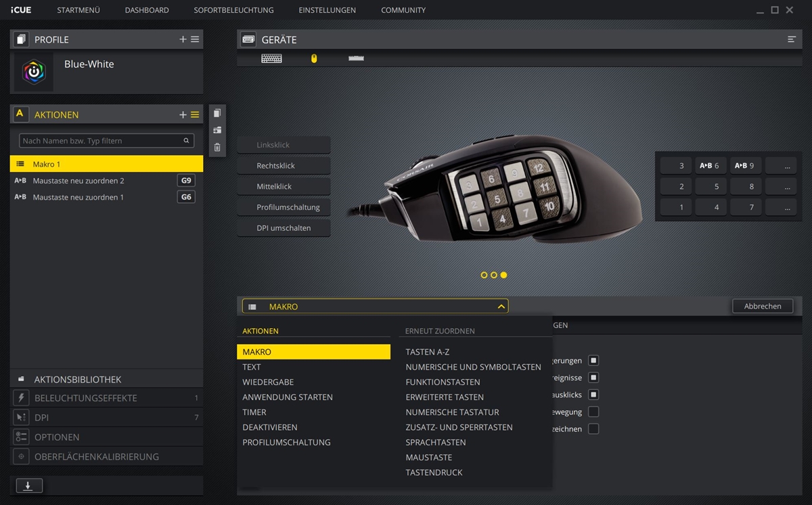
Task: Toggle the checkbox beside label ending "gerungen"
Action: tap(593, 361)
